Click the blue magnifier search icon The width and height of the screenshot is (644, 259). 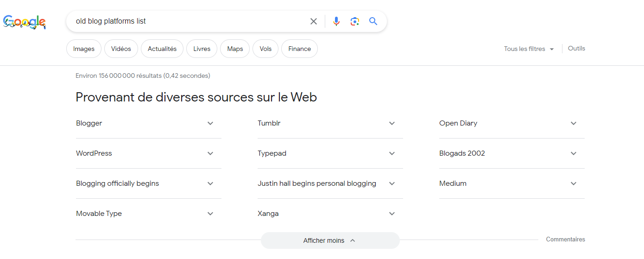pos(373,21)
